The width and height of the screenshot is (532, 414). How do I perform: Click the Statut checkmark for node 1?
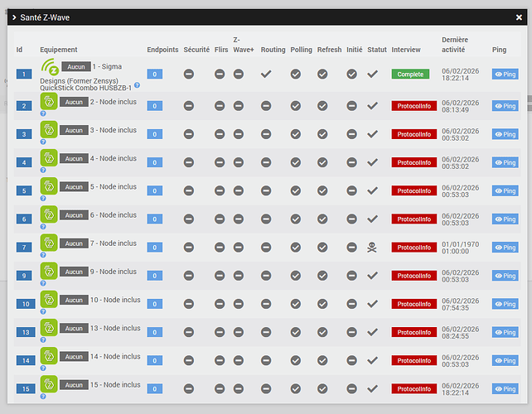click(x=372, y=74)
